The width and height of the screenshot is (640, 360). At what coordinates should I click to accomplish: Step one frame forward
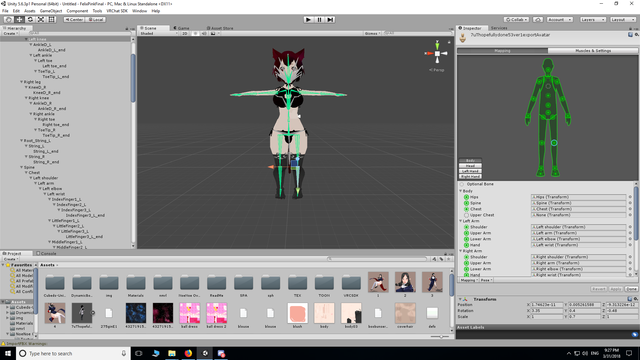pyautogui.click(x=330, y=20)
